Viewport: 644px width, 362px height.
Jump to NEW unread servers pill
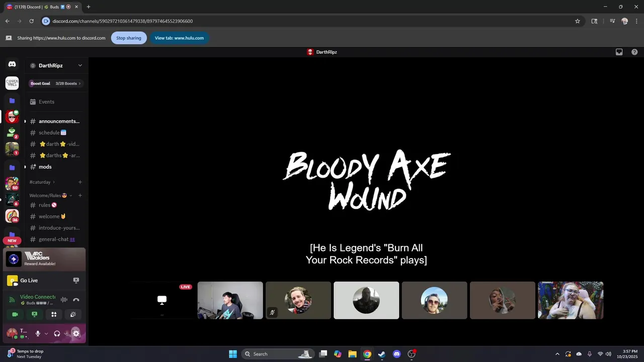[12, 240]
